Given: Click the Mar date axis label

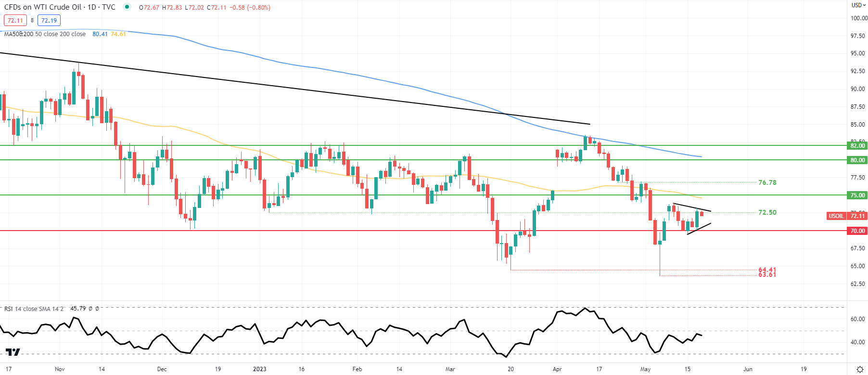Looking at the screenshot, I should pos(450,369).
